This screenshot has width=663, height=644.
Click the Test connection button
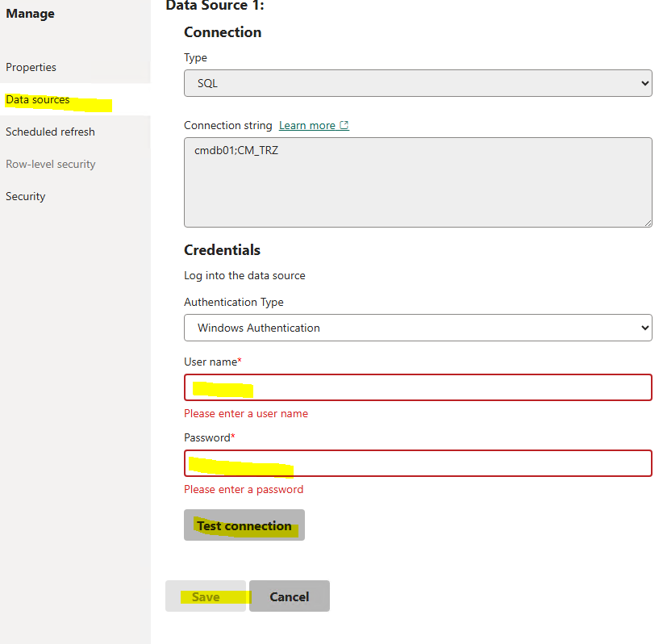[x=244, y=525]
